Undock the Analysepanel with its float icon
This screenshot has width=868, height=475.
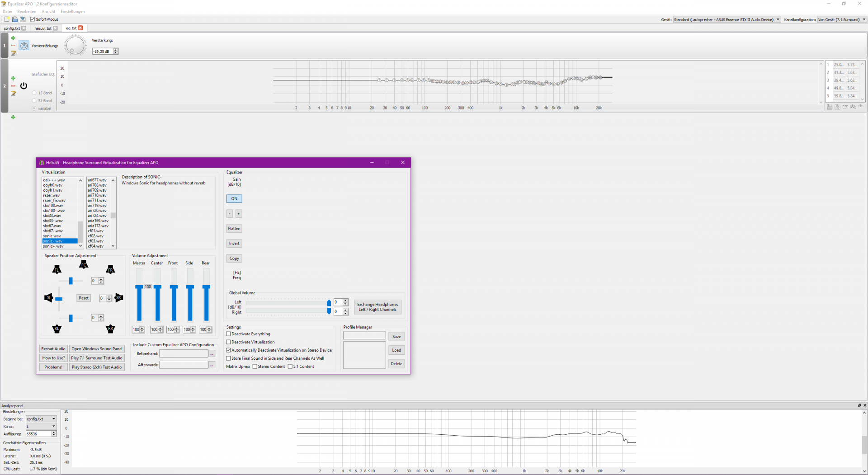tap(859, 405)
